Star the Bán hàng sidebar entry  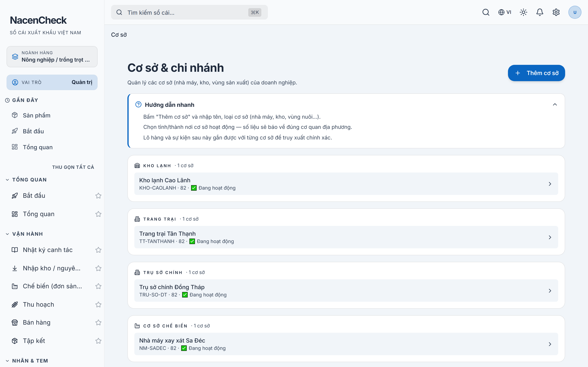coord(98,322)
